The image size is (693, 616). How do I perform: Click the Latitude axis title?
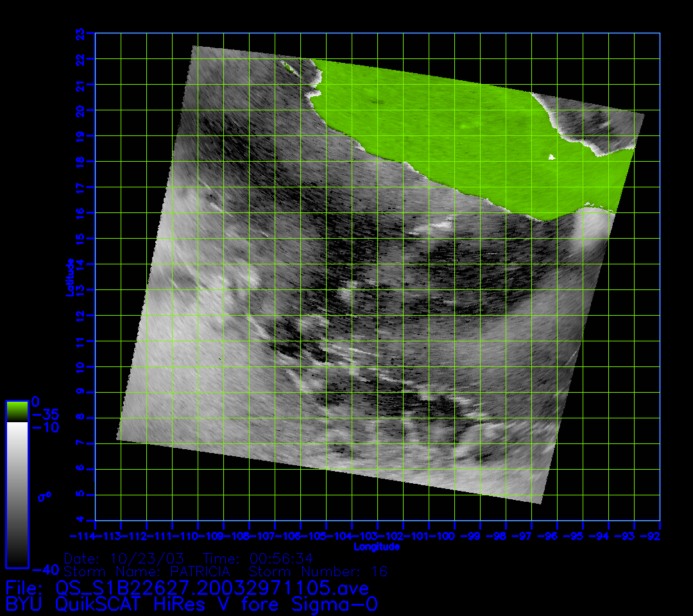[x=69, y=277]
